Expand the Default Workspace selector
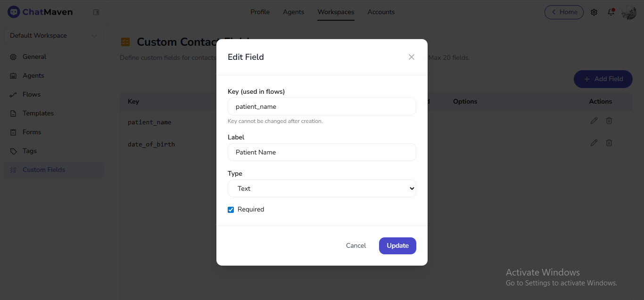644x300 pixels. pos(53,35)
